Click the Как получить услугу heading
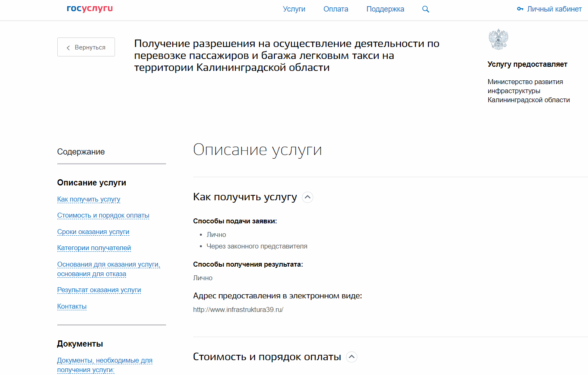 coord(245,197)
